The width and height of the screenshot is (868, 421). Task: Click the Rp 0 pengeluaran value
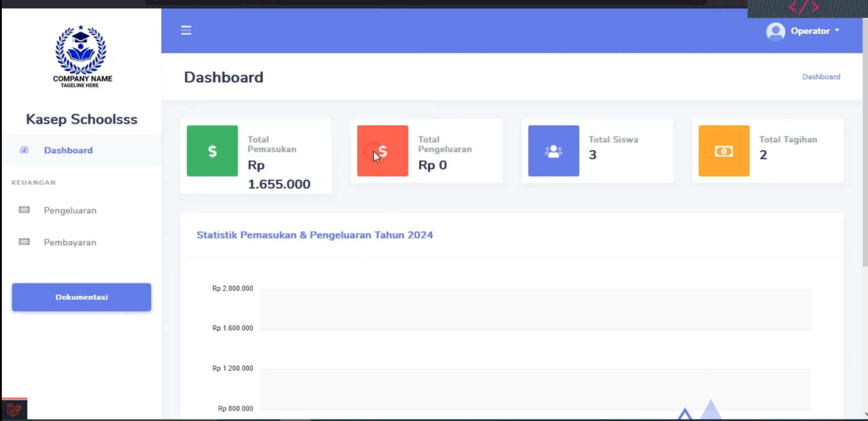pyautogui.click(x=432, y=165)
